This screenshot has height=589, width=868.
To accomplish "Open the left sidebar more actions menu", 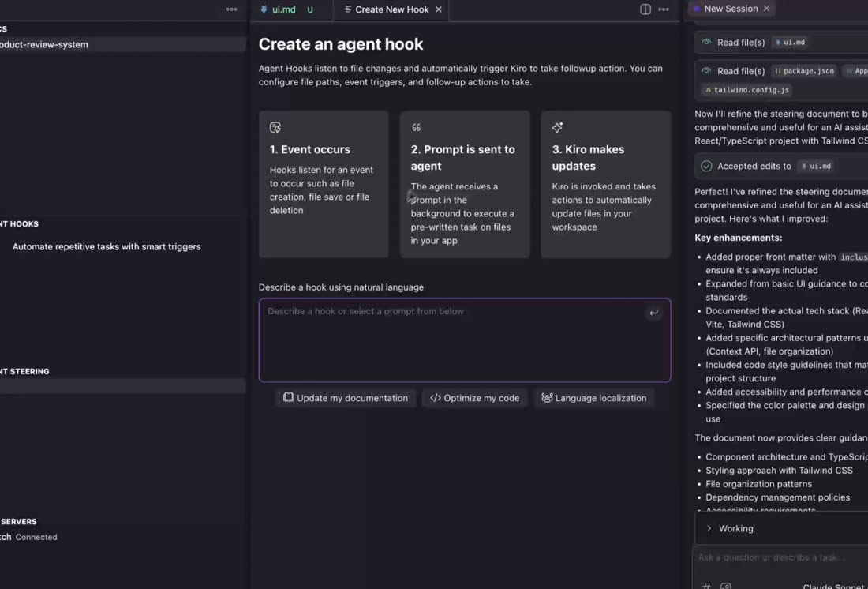I will pos(231,9).
